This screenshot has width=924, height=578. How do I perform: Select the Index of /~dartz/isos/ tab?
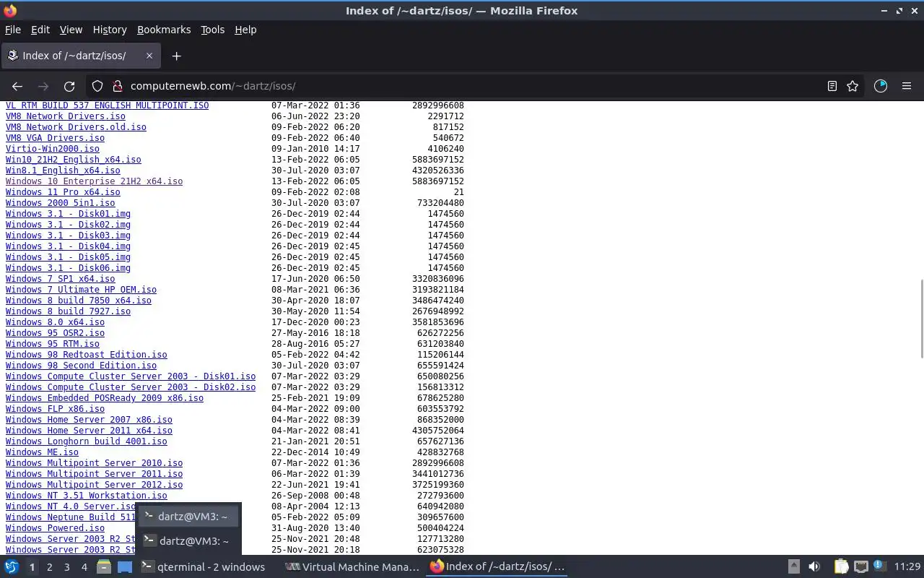(x=81, y=56)
